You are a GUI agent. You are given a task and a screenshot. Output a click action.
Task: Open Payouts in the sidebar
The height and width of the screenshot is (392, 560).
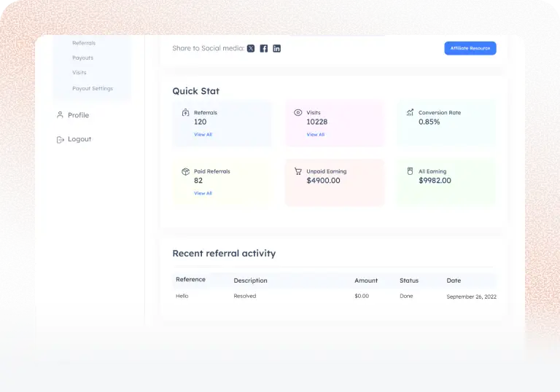82,58
